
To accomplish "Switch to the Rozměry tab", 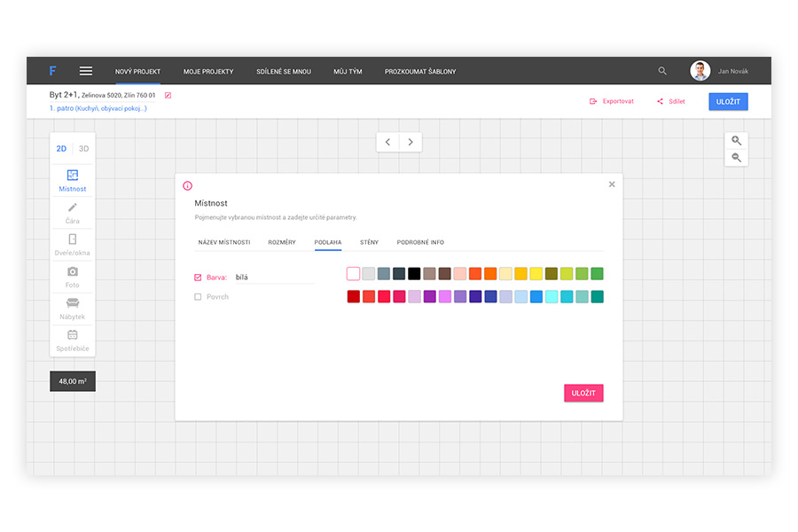I will [x=282, y=242].
